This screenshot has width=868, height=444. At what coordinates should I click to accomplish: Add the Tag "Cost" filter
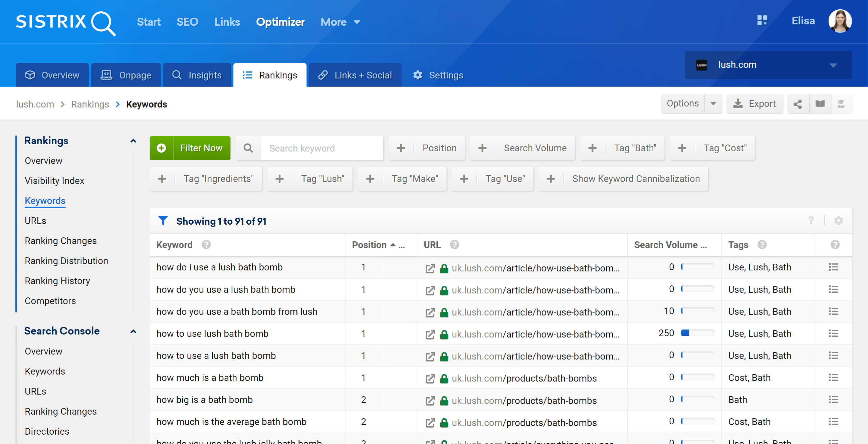click(712, 148)
